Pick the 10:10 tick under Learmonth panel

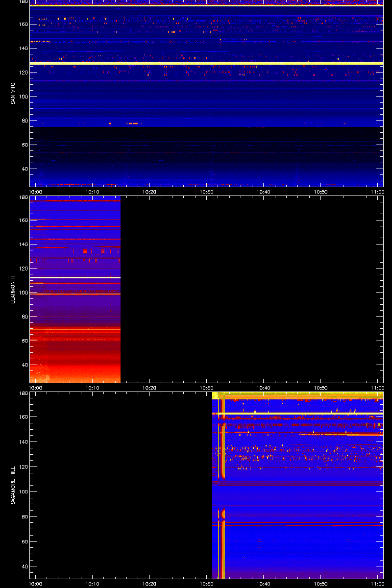[93, 388]
